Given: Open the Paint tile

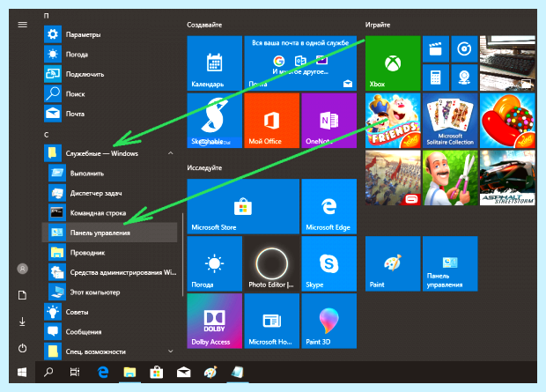Looking at the screenshot, I should [393, 263].
